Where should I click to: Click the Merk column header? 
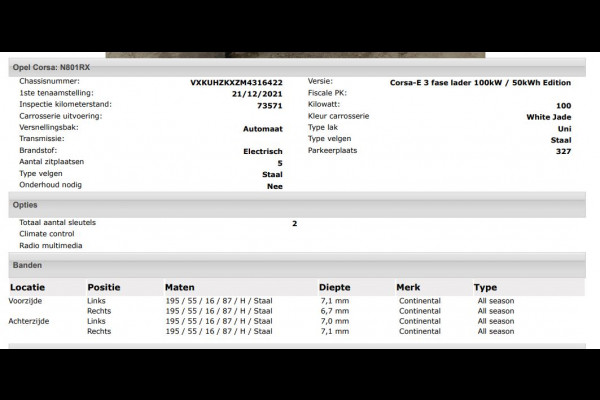click(408, 287)
